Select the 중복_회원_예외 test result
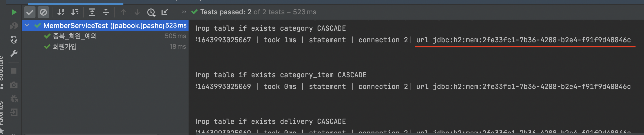Image resolution: width=644 pixels, height=135 pixels. (105, 36)
